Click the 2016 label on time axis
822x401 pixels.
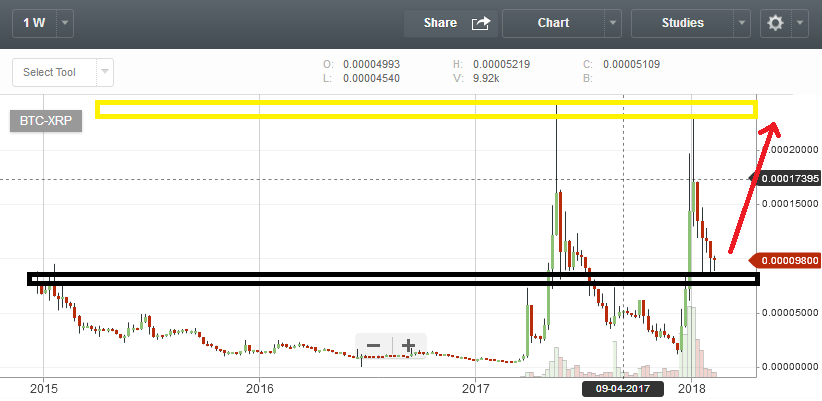click(x=259, y=388)
